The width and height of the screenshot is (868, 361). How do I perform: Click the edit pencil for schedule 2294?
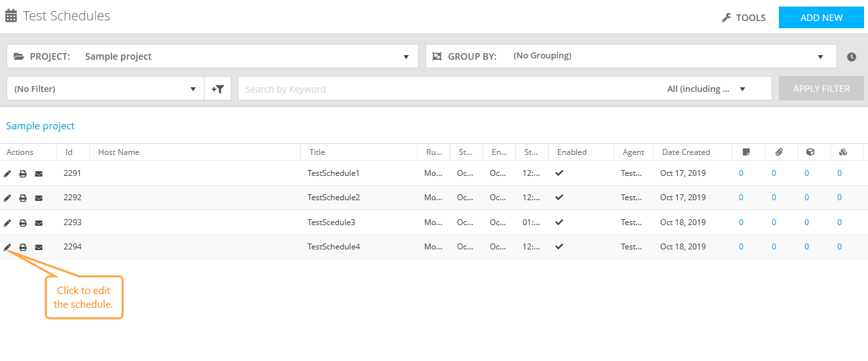click(x=8, y=247)
